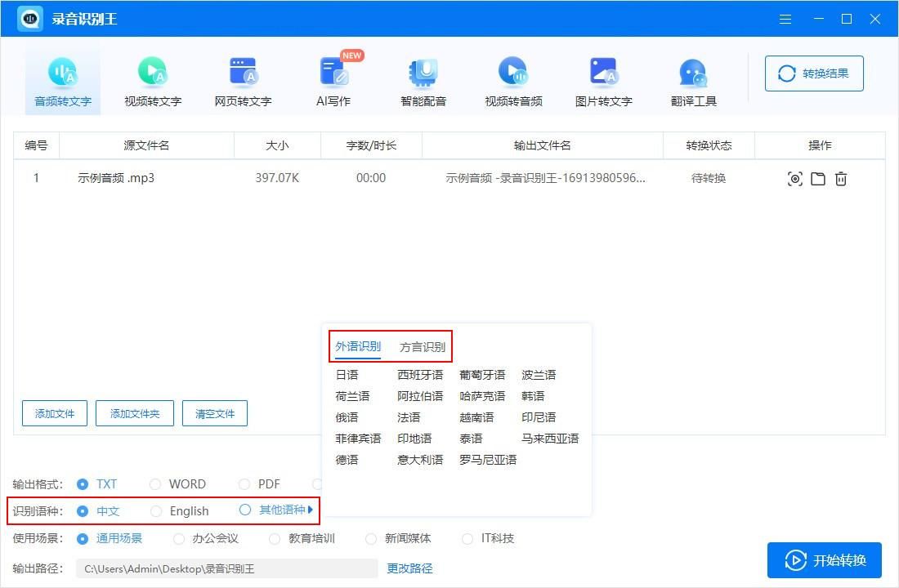Choose 印尼语 from language list
The height and width of the screenshot is (588, 899).
tap(539, 417)
